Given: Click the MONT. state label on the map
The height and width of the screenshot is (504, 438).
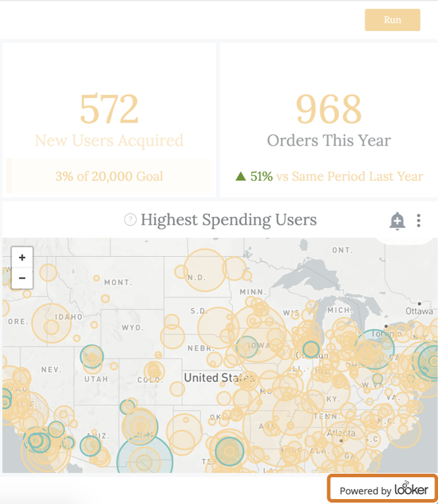Looking at the screenshot, I should (118, 282).
